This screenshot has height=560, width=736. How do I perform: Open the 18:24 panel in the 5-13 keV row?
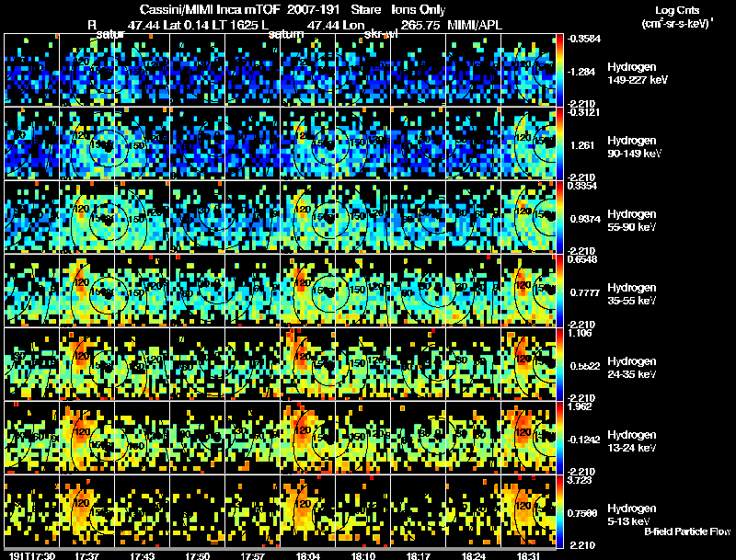click(473, 511)
